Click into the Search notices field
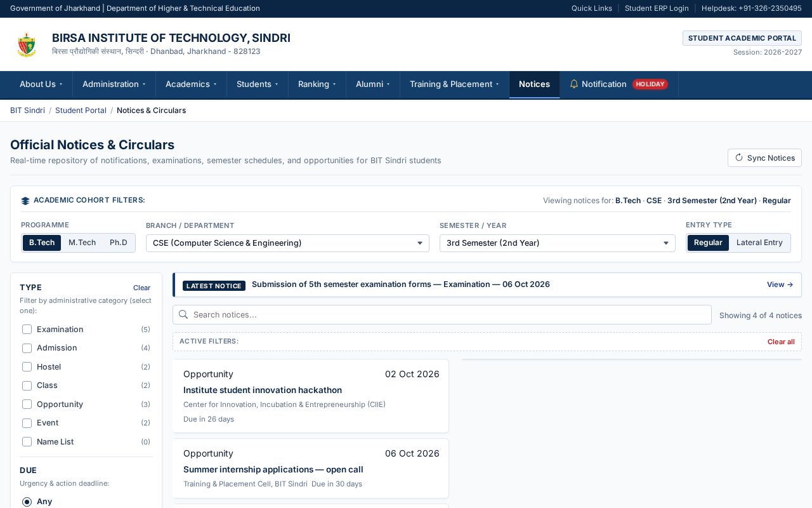812x508 pixels. tap(442, 314)
